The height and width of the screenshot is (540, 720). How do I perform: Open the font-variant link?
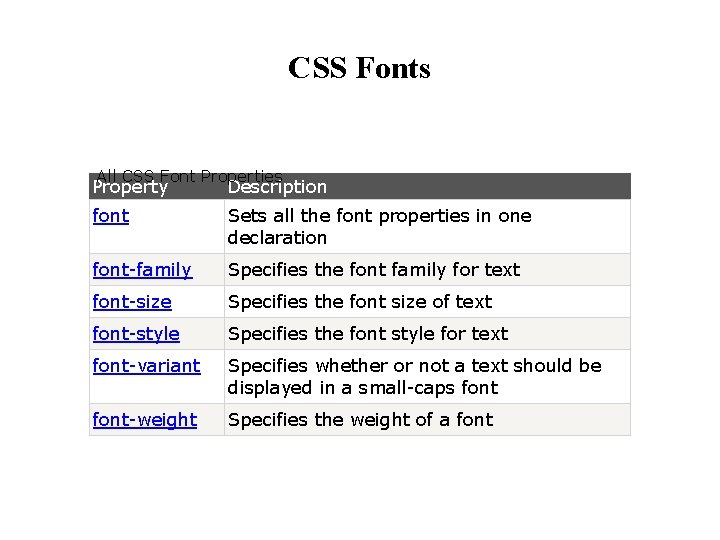point(146,366)
